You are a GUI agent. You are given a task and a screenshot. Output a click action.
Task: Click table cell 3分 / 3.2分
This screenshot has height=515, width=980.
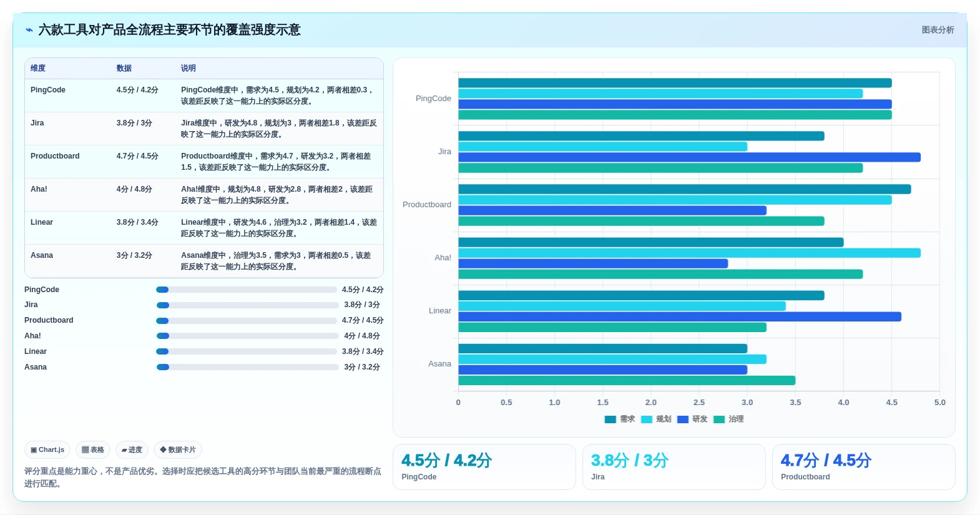pos(134,255)
